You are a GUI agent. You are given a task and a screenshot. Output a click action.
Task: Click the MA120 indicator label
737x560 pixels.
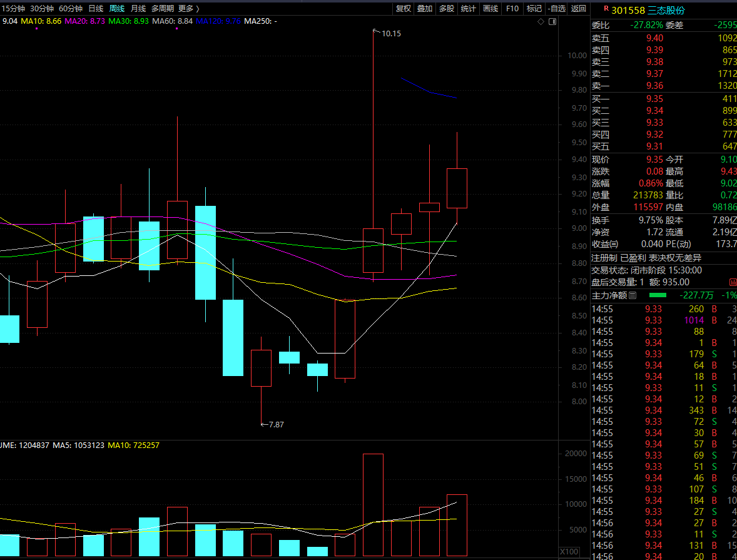pyautogui.click(x=218, y=21)
